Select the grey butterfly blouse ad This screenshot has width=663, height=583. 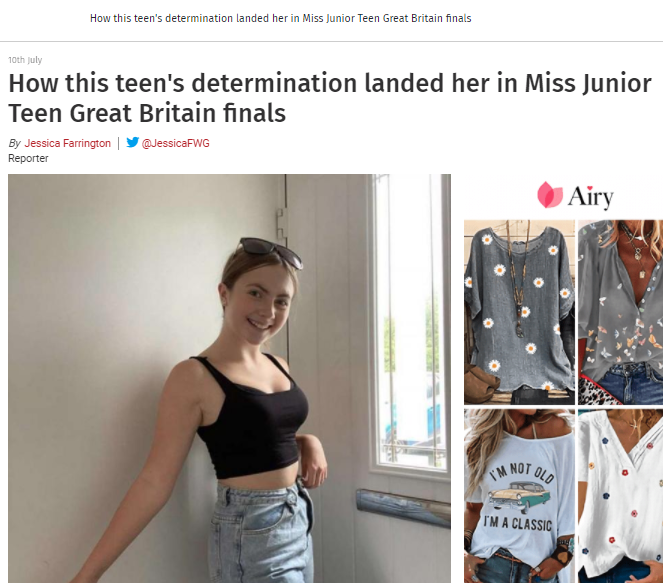(620, 312)
